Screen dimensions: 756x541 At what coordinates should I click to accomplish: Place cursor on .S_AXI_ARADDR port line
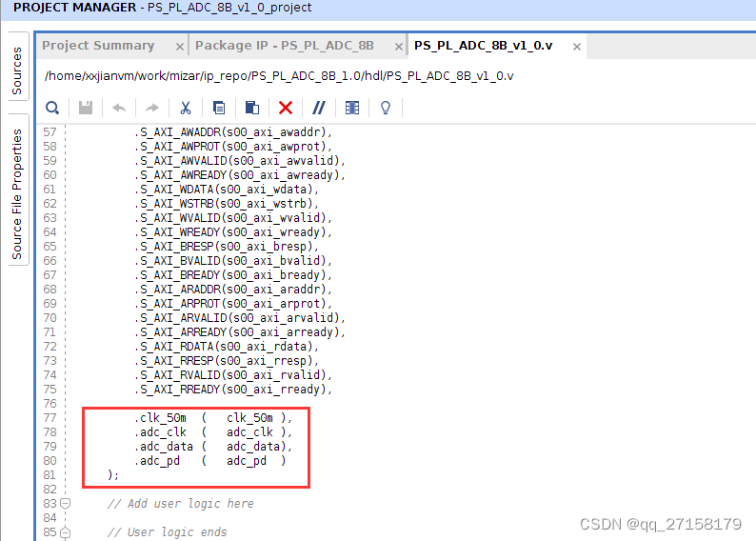[233, 290]
